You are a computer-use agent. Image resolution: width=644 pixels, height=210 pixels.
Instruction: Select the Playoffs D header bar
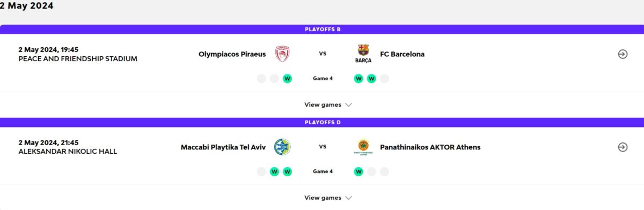click(322, 122)
